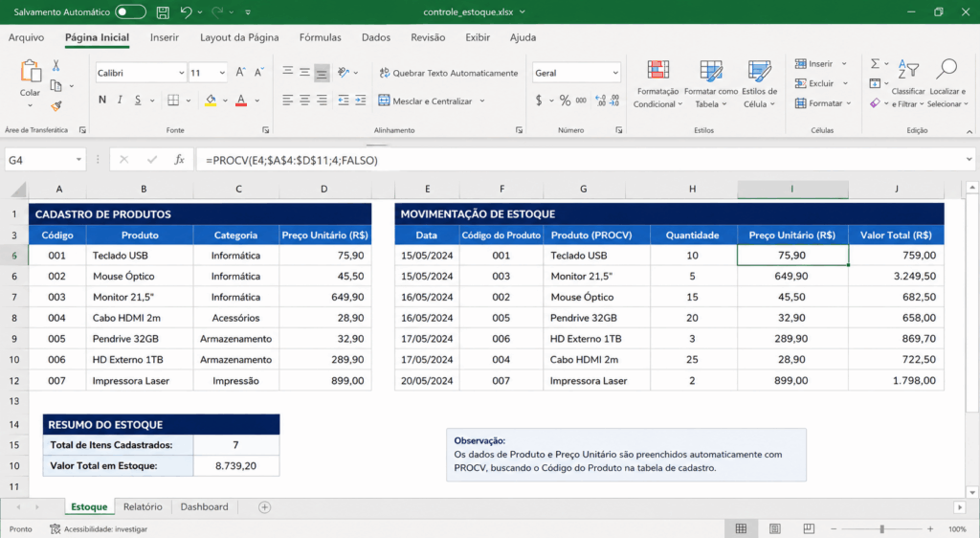Image resolution: width=980 pixels, height=538 pixels.
Task: Toggle italic with the I button
Action: [120, 100]
